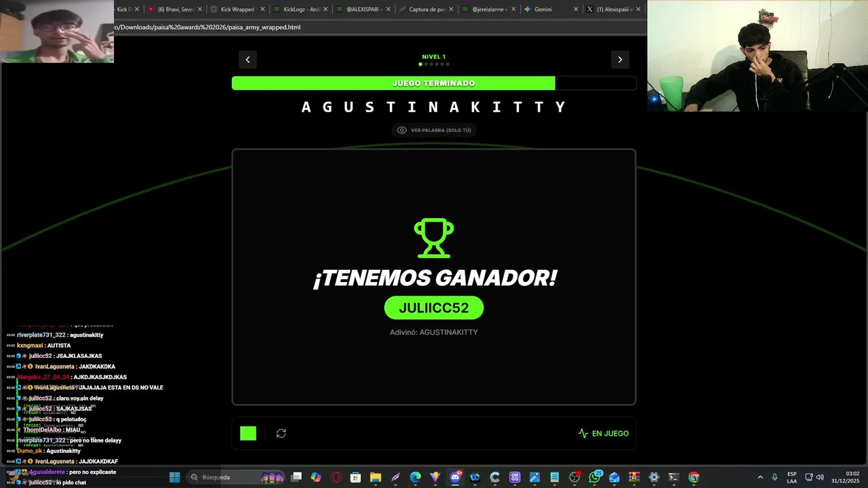The width and height of the screenshot is (868, 488).
Task: Switch to the Captura de pantalla tab
Action: [x=426, y=9]
